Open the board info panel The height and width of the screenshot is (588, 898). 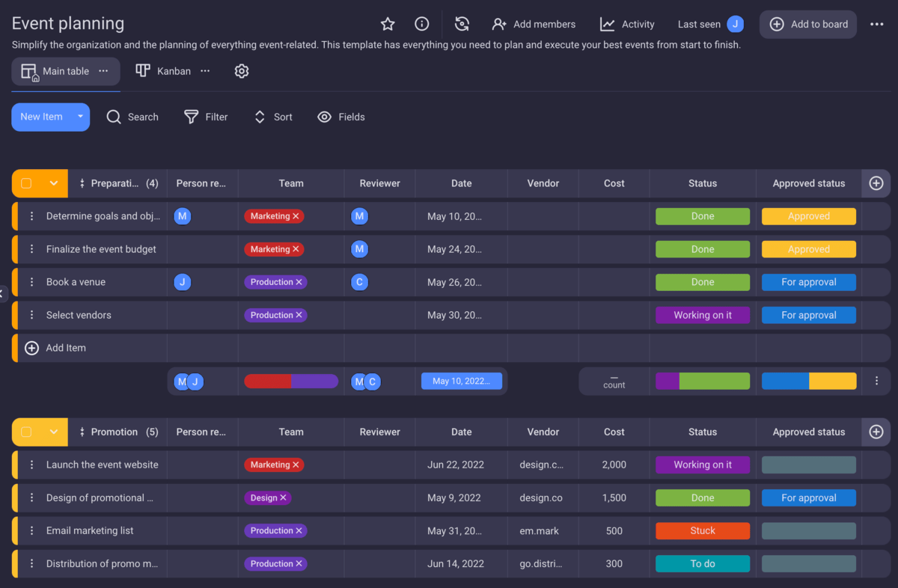click(421, 24)
